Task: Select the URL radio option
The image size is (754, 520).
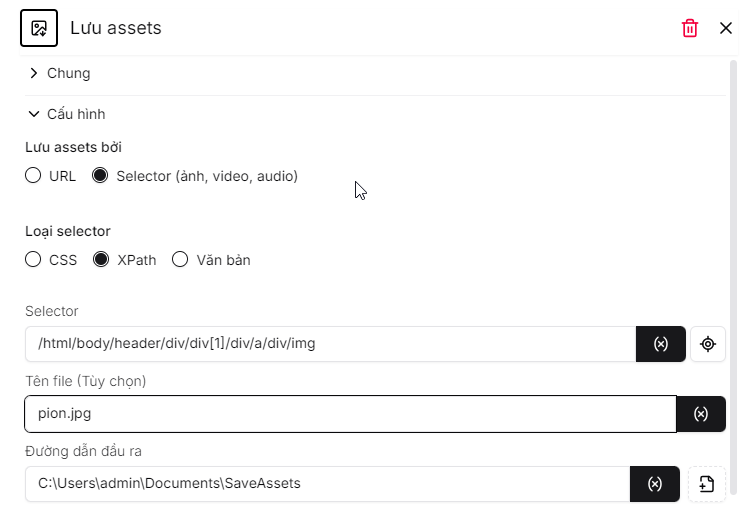Action: pyautogui.click(x=33, y=176)
